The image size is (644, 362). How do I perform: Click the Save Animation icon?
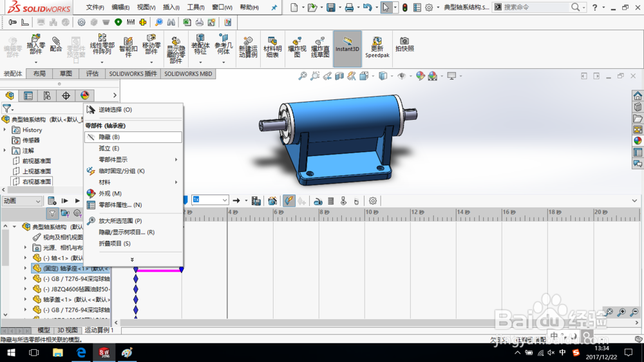point(256,201)
